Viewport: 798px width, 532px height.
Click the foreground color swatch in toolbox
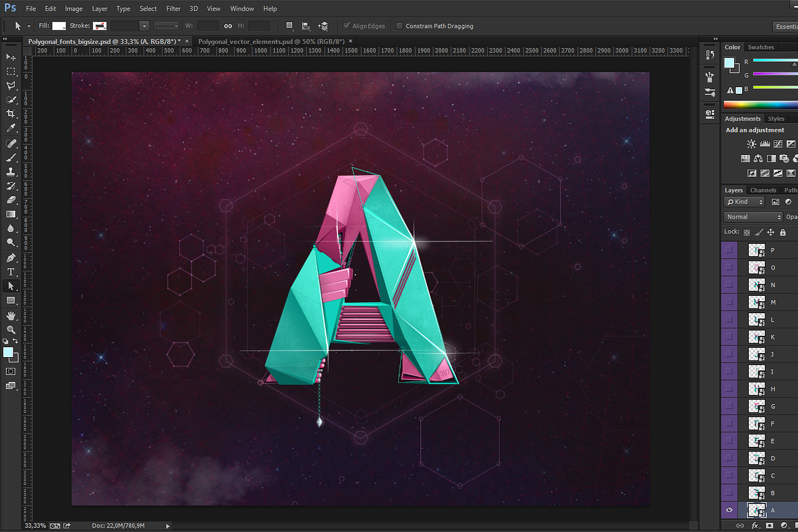(8, 352)
